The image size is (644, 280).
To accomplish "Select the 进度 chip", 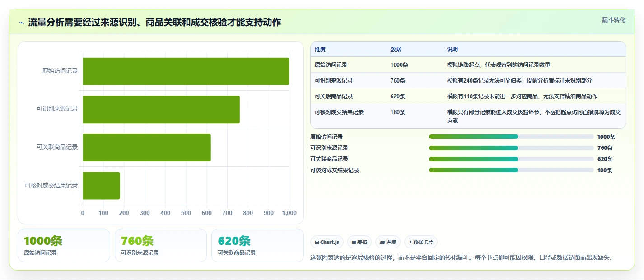I will pyautogui.click(x=388, y=242).
